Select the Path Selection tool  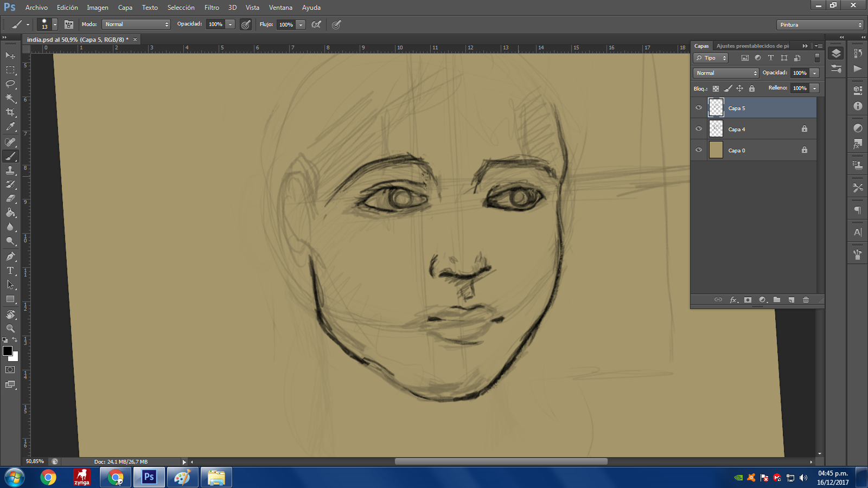[x=10, y=285]
